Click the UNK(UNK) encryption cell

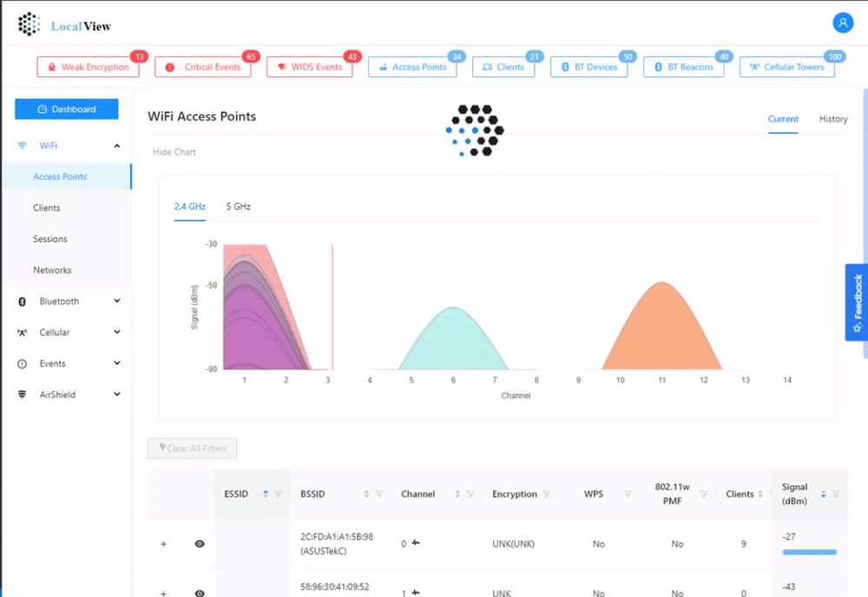coord(513,544)
